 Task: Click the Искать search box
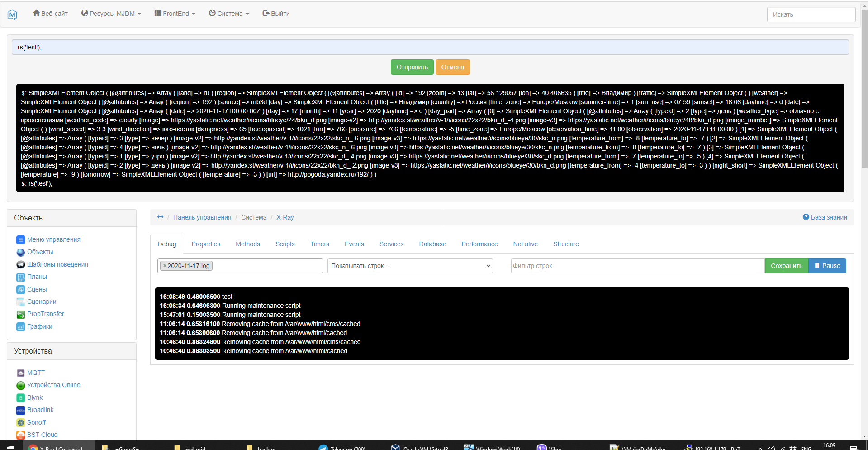811,14
